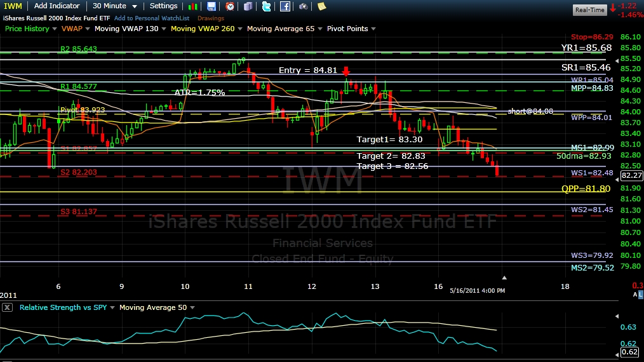Click the small triangle marker beside 82.27 box
Viewport: 644px width, 362px height.
coord(617,180)
